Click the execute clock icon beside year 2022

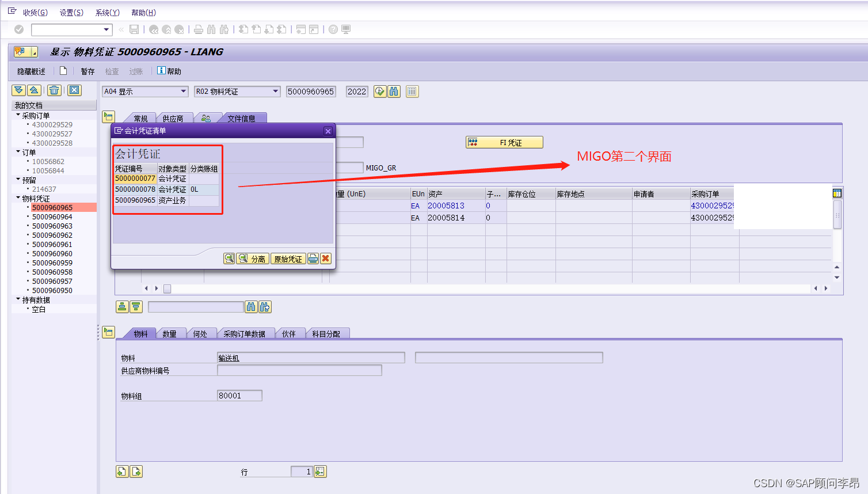pos(380,92)
